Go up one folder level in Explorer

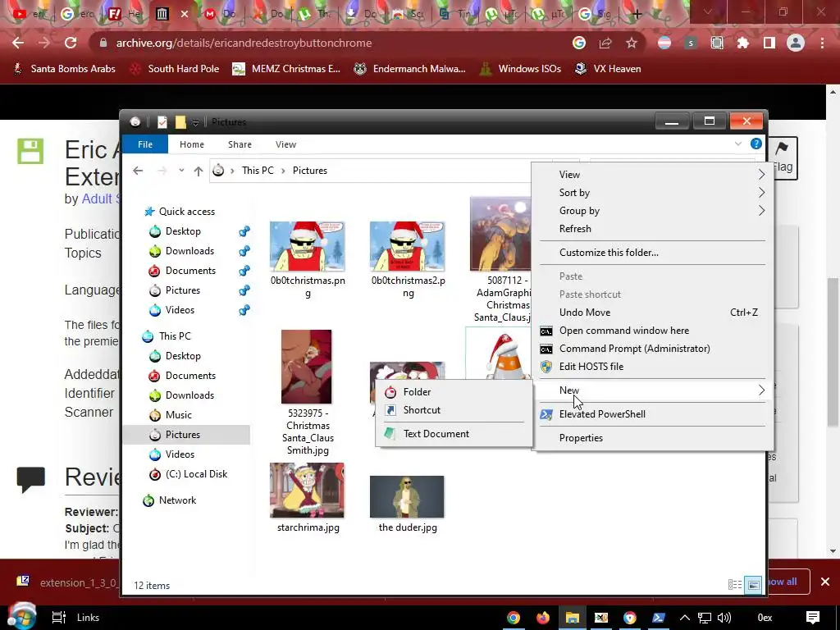point(199,171)
